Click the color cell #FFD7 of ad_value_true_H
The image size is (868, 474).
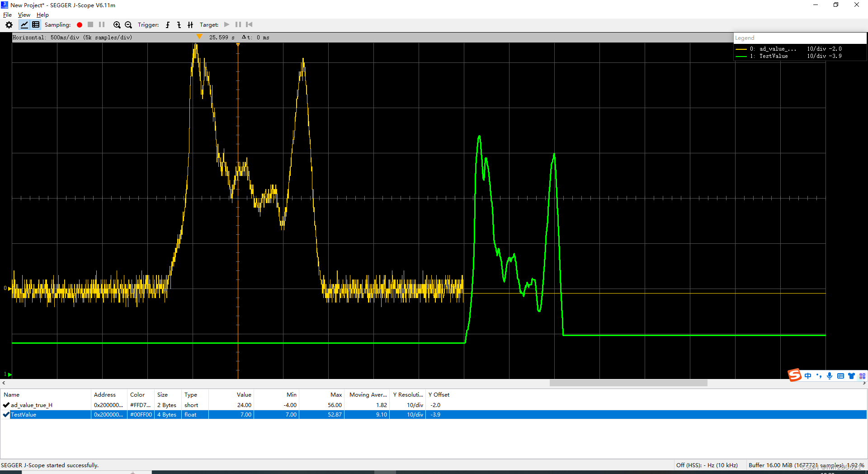(141, 405)
